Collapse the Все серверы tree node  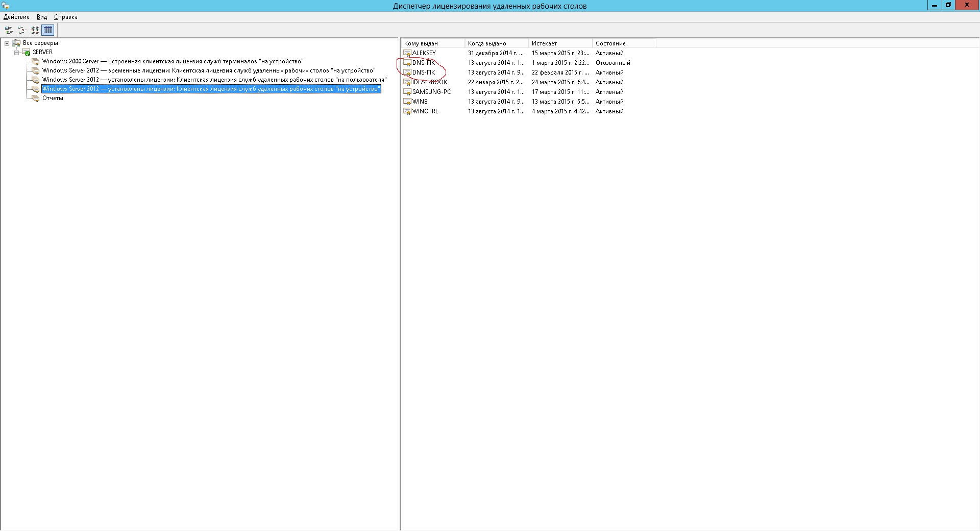tap(7, 43)
